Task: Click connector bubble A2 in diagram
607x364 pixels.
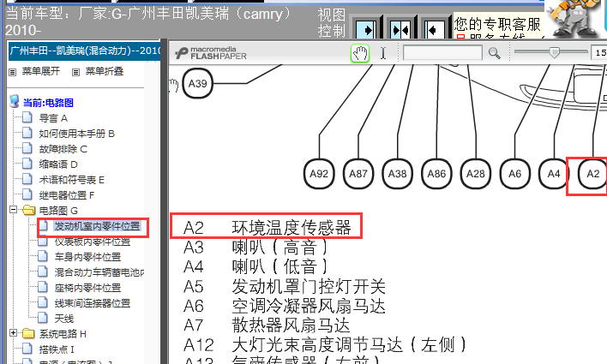Action: pos(592,174)
